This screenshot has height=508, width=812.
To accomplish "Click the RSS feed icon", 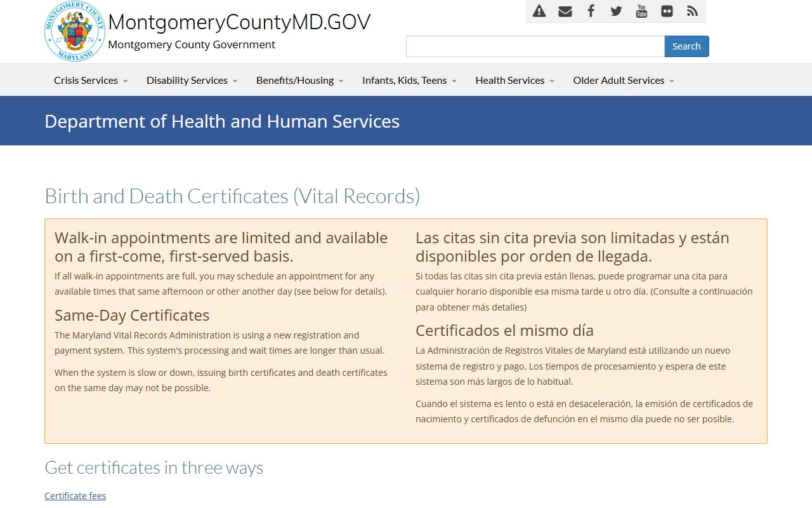I will tap(692, 11).
